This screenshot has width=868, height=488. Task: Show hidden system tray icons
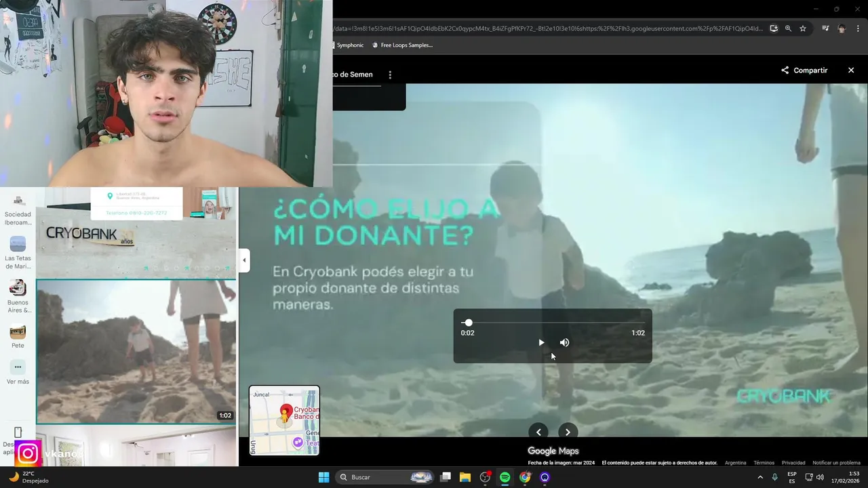tap(760, 477)
